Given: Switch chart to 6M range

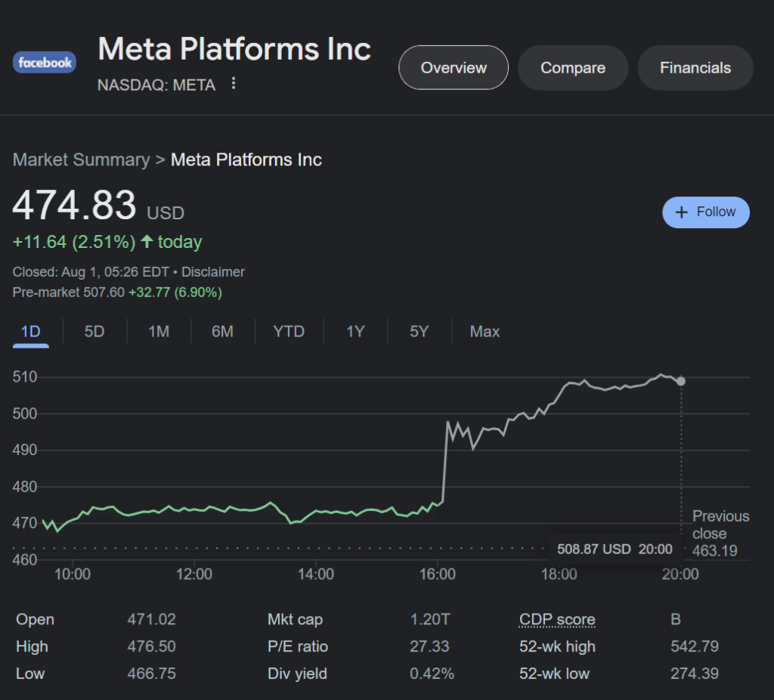Looking at the screenshot, I should [222, 332].
